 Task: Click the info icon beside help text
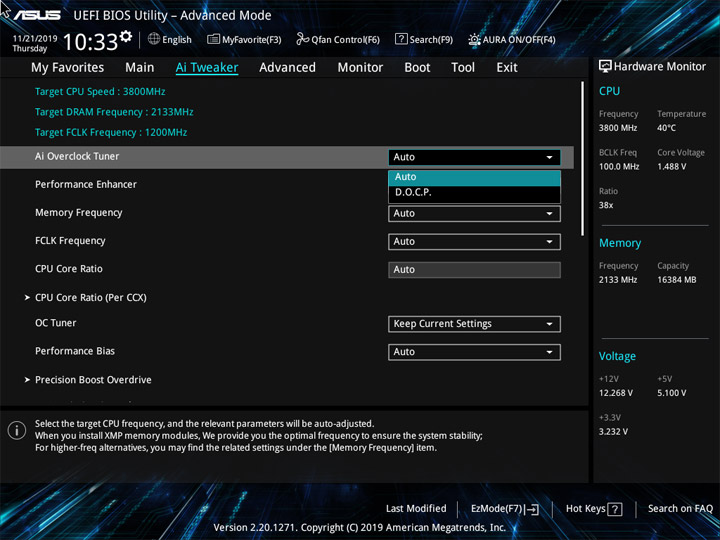(17, 431)
